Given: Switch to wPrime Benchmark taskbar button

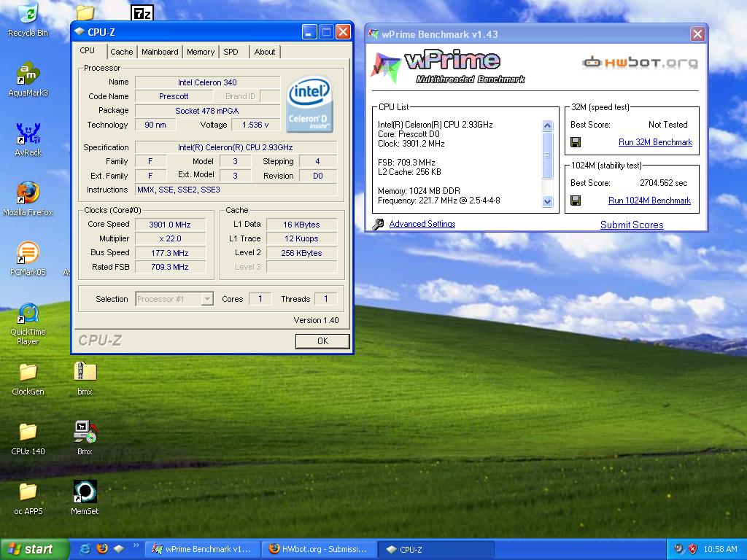Looking at the screenshot, I should pos(203,550).
